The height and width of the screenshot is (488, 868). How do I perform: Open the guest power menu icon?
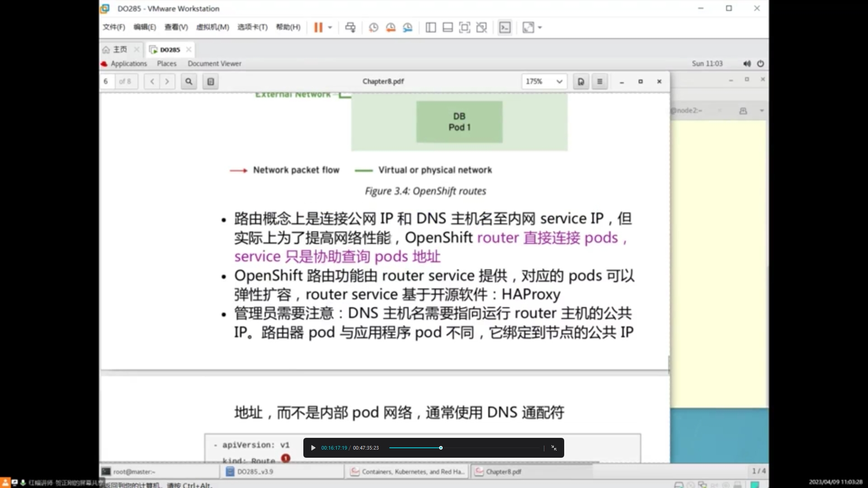click(760, 64)
